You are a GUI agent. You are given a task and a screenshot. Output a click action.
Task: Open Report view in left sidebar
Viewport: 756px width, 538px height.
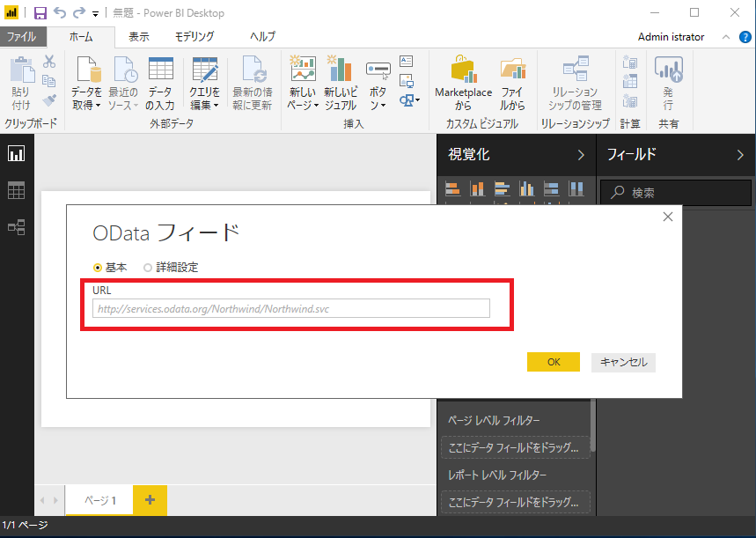coord(17,154)
